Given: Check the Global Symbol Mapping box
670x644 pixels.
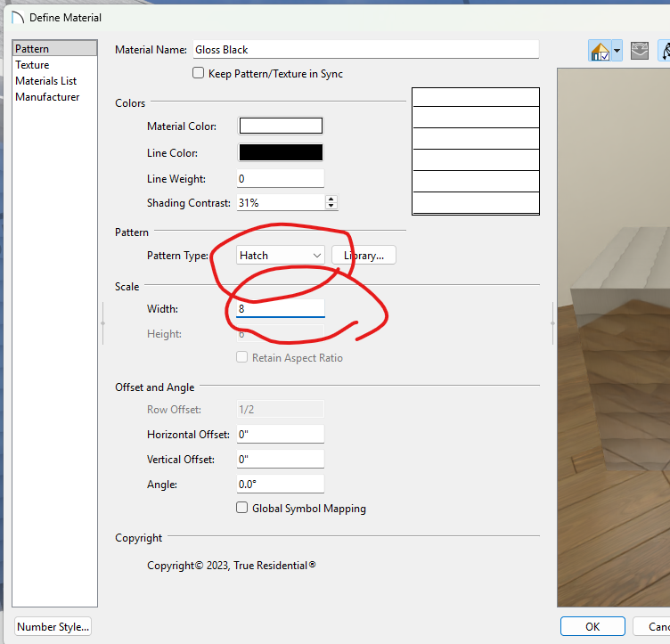Looking at the screenshot, I should coord(241,508).
